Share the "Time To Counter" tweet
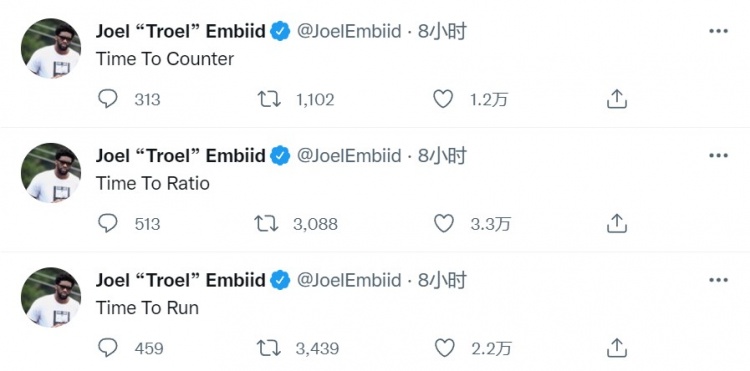The image size is (750, 371). coord(617,99)
